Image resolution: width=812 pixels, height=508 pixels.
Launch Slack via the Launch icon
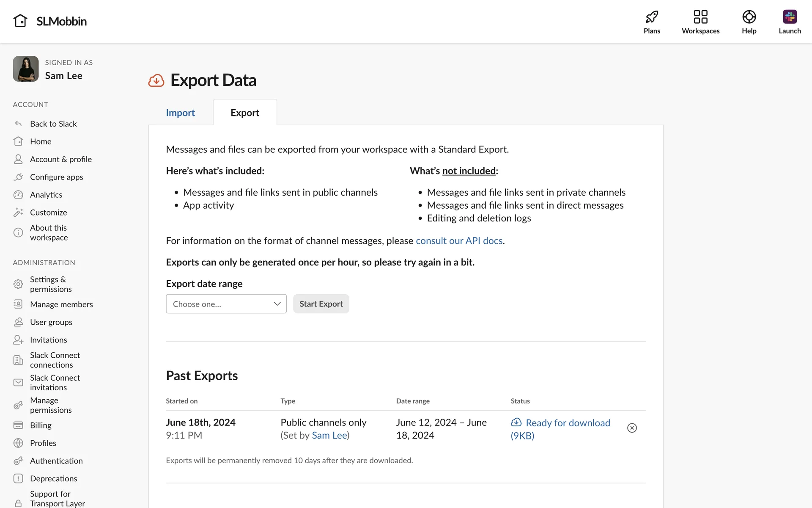pos(790,17)
